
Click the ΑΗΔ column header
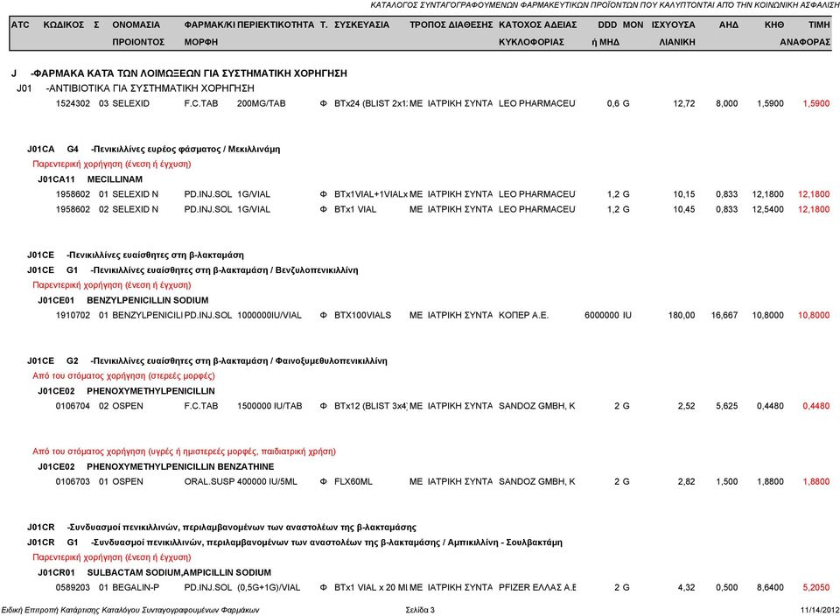click(x=729, y=24)
